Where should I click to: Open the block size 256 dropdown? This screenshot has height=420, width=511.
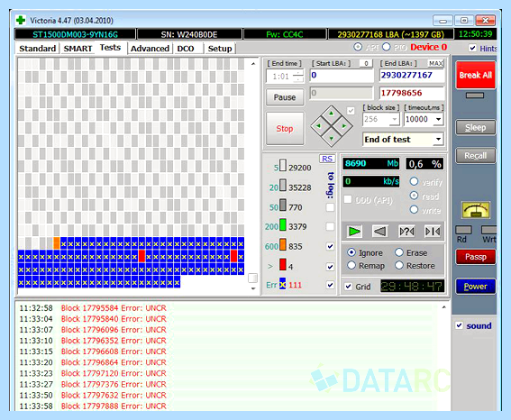coord(395,119)
